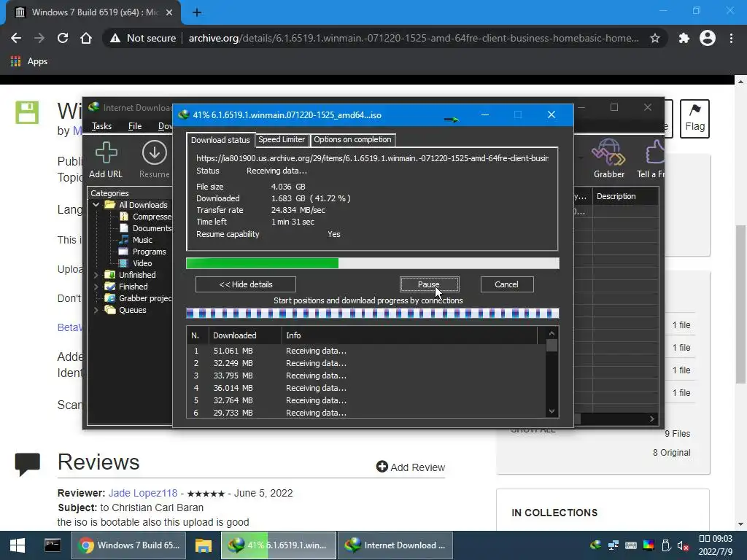This screenshot has width=747, height=560.
Task: Click the connection list scrollbar up arrow
Action: pos(551,333)
